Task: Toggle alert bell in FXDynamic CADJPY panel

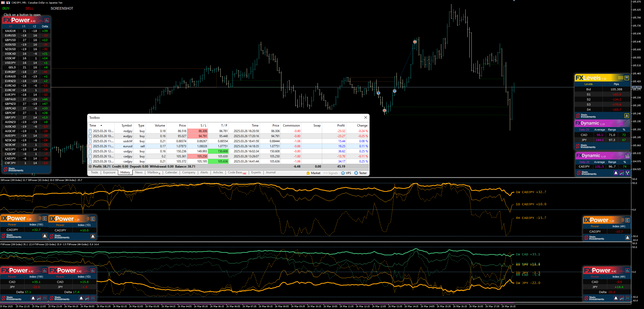Action: point(616,173)
